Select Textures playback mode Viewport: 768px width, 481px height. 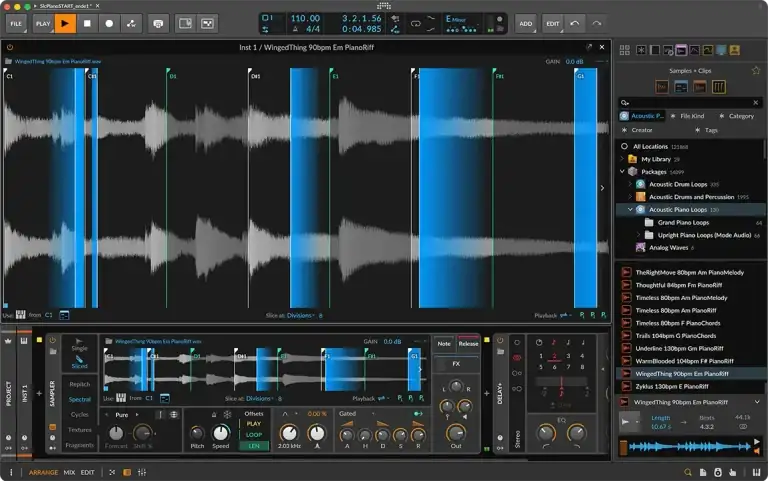point(79,430)
